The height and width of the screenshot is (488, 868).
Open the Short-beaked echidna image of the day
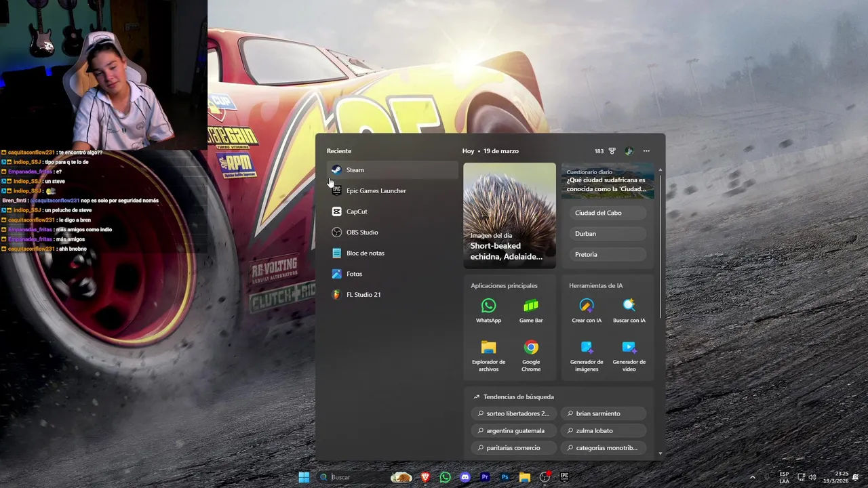[509, 216]
